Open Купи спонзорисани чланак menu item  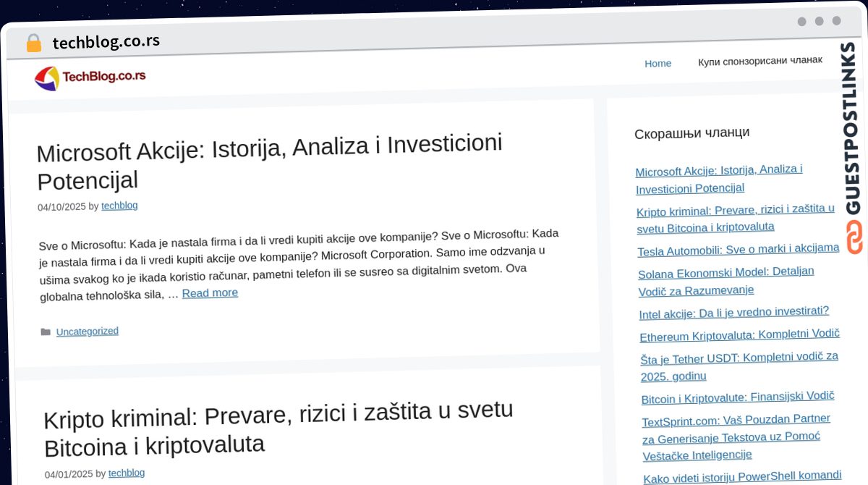[x=760, y=61]
